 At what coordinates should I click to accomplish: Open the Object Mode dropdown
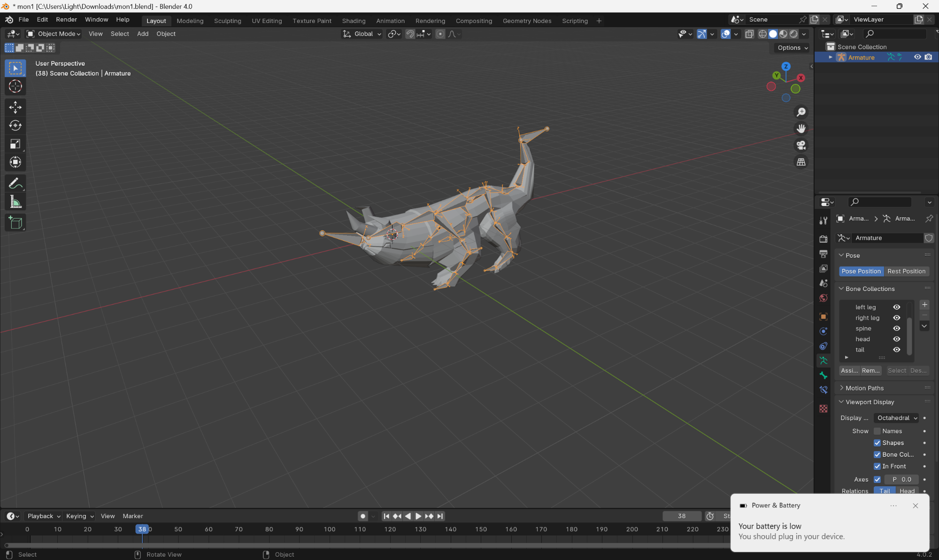[54, 34]
